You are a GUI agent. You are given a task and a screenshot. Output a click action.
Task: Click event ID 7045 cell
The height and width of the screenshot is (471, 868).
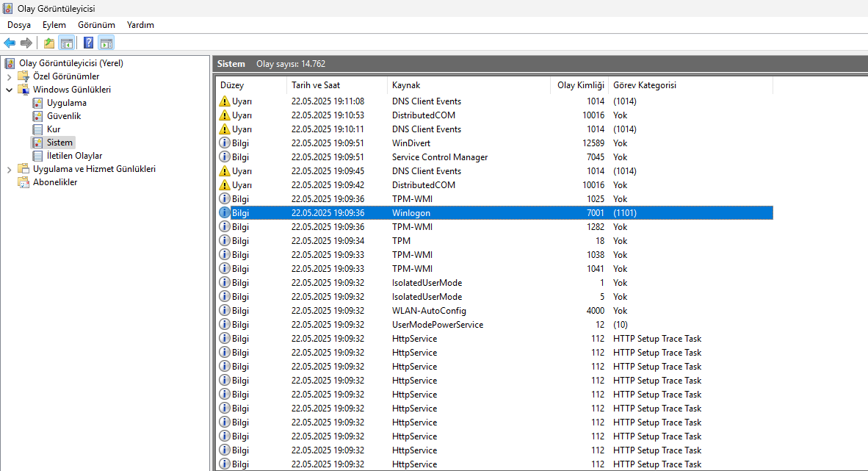(595, 157)
